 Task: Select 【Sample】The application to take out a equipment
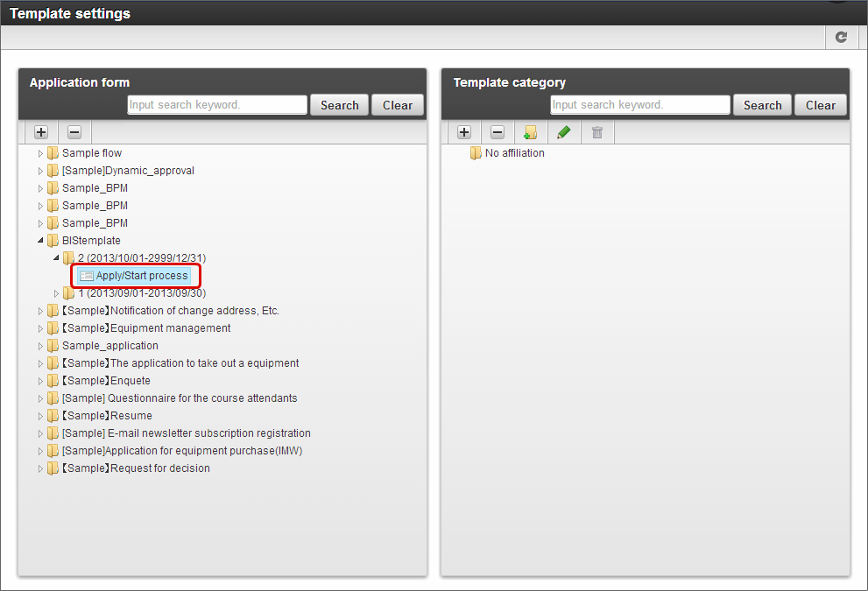tap(180, 363)
